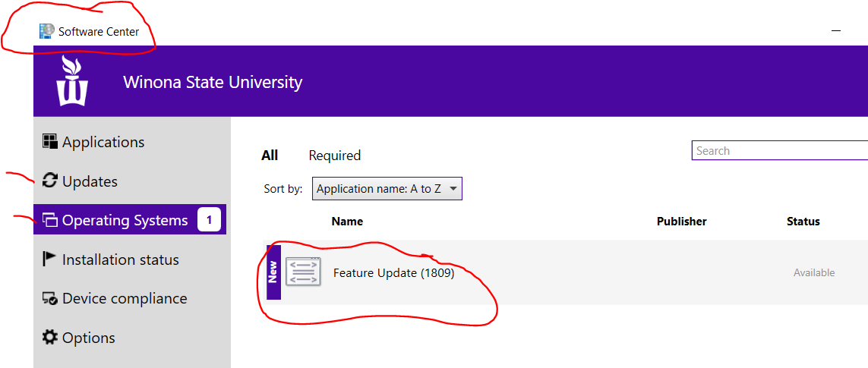Click the Installation status flag icon
Image resolution: width=868 pixels, height=368 pixels.
click(x=50, y=259)
